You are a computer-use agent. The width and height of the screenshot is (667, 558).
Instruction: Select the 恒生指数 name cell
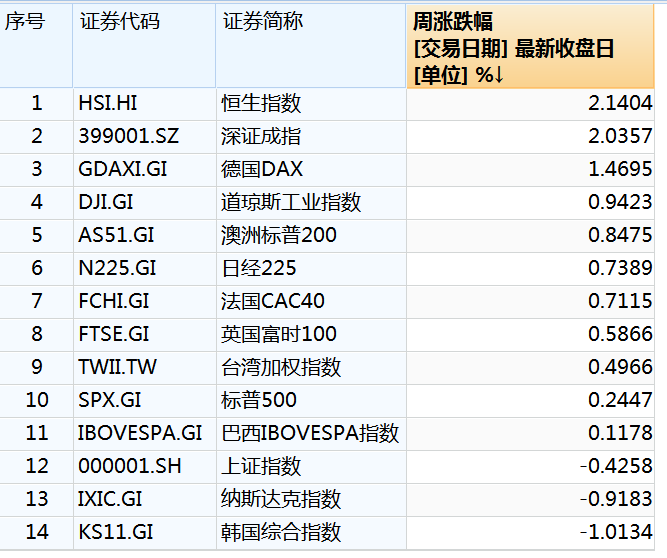pyautogui.click(x=261, y=103)
